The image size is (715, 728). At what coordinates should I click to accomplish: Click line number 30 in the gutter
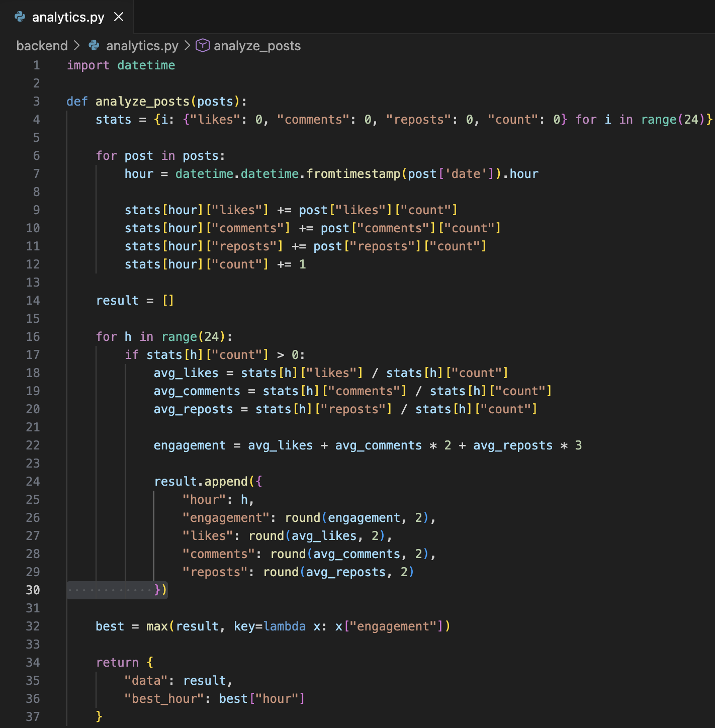(33, 590)
